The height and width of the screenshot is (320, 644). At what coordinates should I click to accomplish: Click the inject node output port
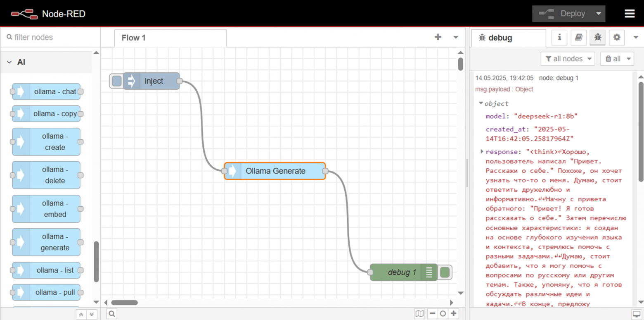[x=180, y=81]
